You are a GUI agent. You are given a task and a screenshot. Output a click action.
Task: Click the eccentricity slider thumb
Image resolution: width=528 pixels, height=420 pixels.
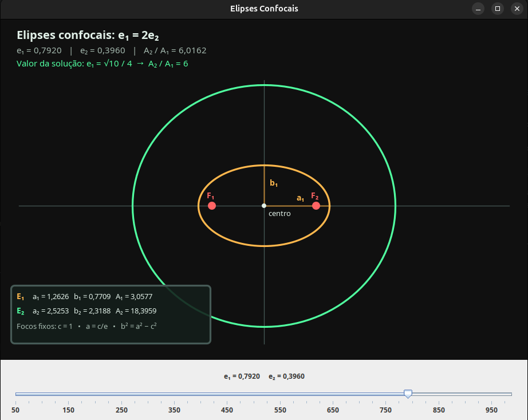tap(408, 394)
